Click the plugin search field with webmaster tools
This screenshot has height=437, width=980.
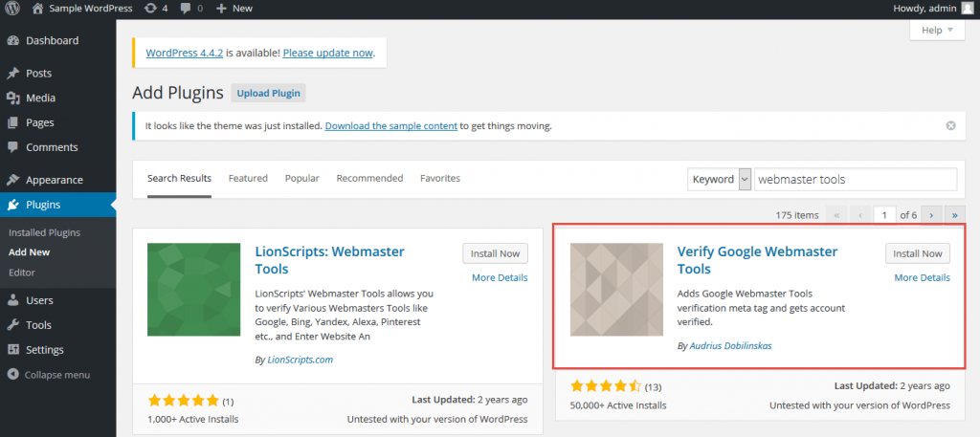(x=856, y=179)
